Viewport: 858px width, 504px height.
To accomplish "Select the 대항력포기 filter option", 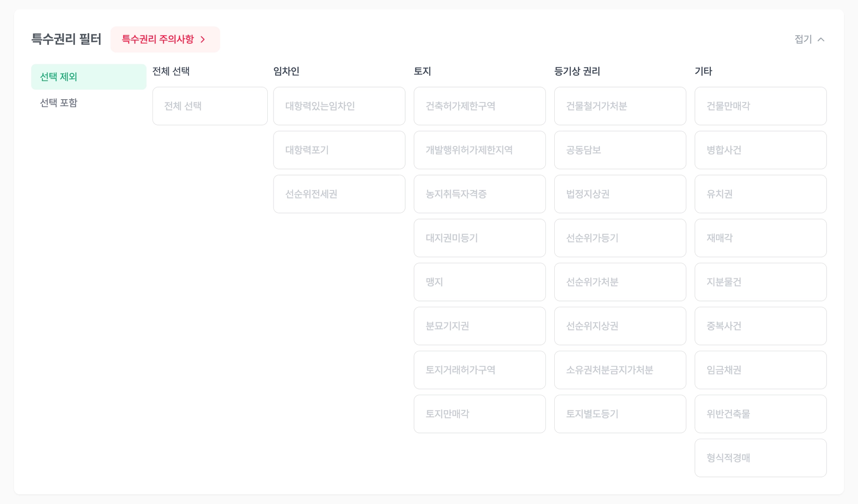I will [x=339, y=150].
